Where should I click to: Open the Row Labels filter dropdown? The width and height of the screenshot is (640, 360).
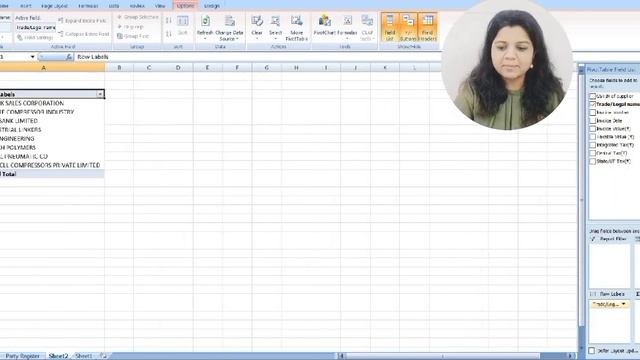point(100,94)
